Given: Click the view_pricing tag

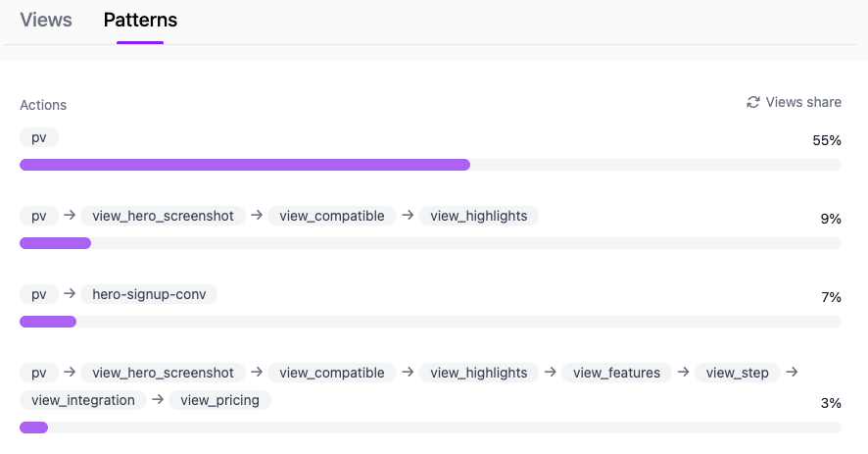Looking at the screenshot, I should coord(219,400).
